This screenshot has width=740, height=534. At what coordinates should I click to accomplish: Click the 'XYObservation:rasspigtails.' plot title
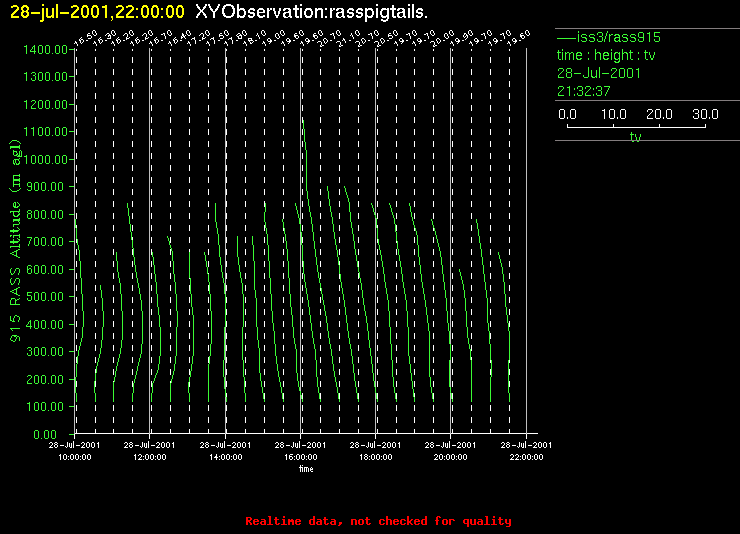pos(311,12)
